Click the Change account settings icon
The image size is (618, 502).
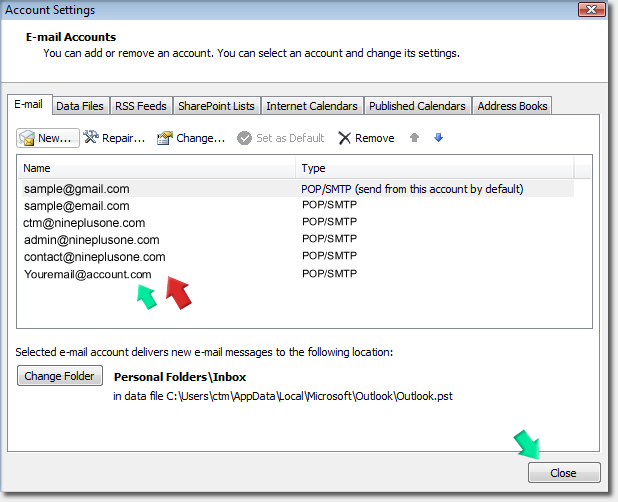tap(165, 138)
